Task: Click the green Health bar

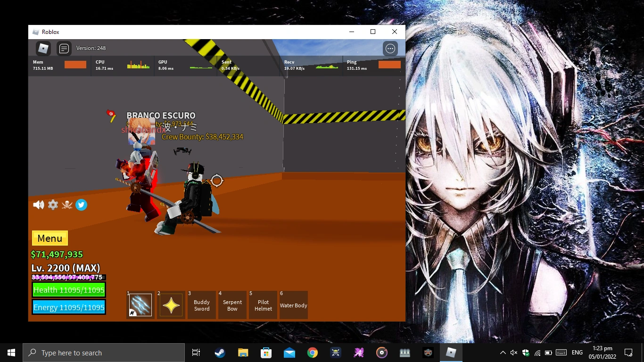Action: click(68, 290)
